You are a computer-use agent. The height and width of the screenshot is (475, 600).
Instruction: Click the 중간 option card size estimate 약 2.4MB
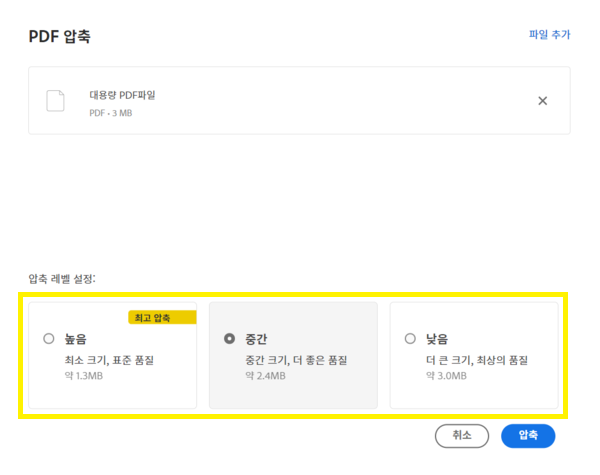pos(265,376)
